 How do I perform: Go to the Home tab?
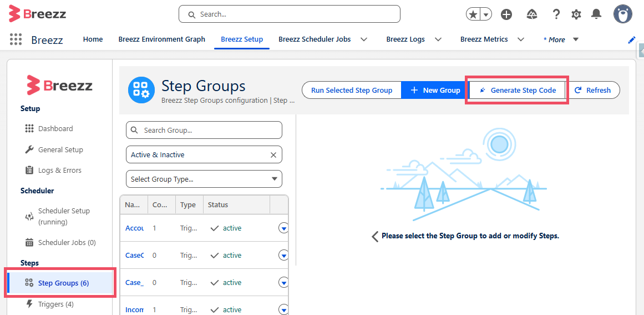click(x=93, y=39)
